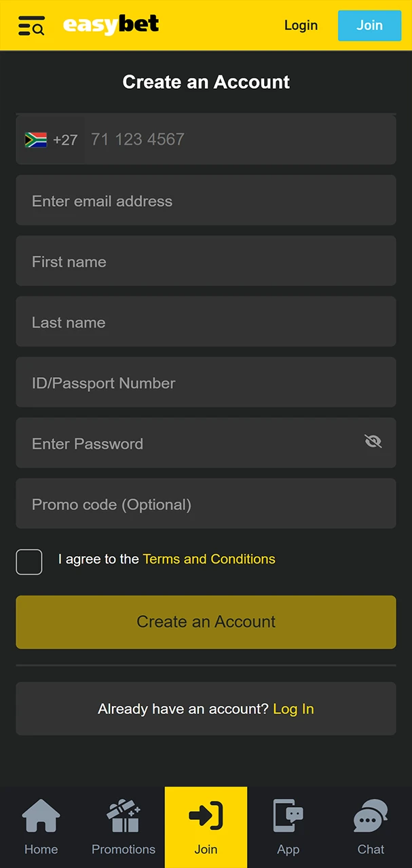Open the menu search icon

pyautogui.click(x=31, y=26)
